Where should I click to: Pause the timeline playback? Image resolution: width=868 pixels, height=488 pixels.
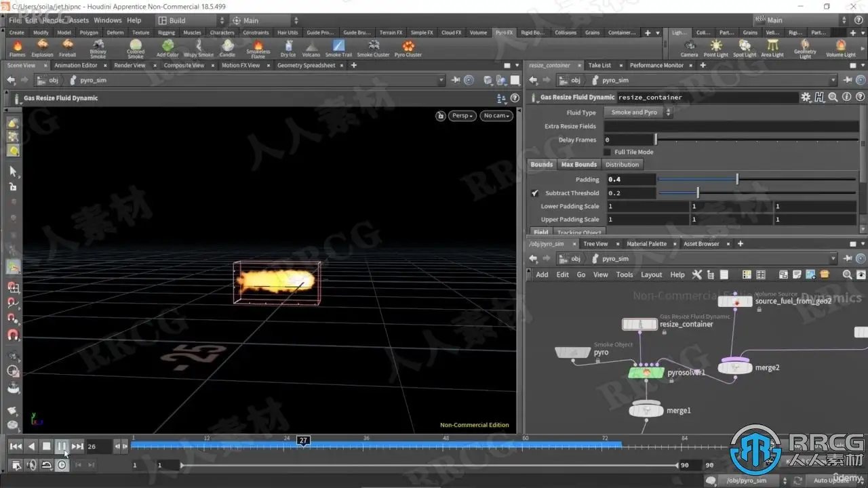62,446
